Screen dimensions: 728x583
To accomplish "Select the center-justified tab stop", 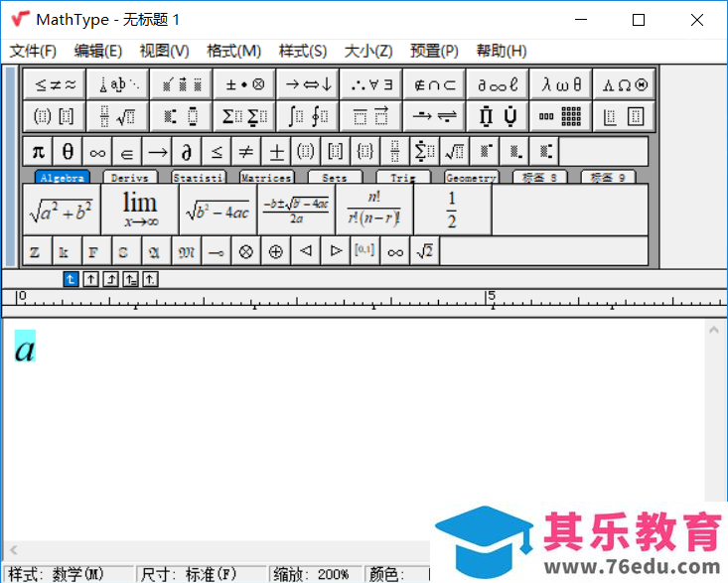I will click(90, 279).
